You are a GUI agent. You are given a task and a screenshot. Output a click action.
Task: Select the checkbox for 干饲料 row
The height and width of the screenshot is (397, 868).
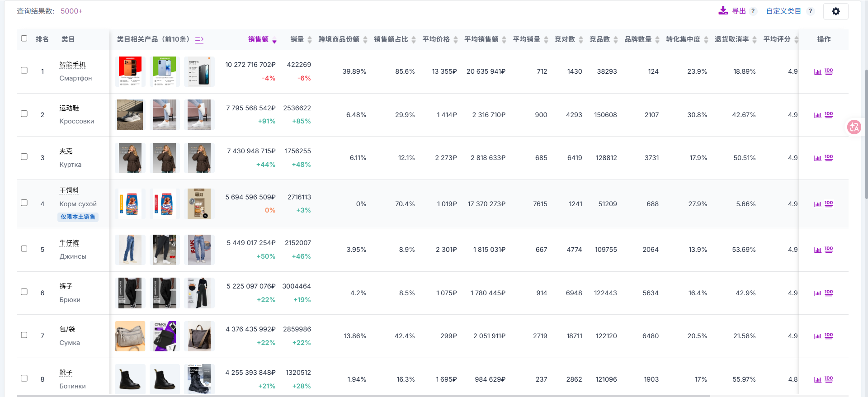coord(24,203)
